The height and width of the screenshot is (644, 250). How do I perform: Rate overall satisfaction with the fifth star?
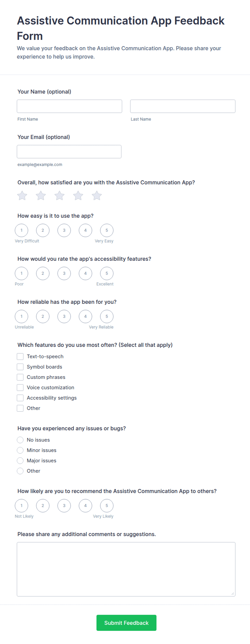point(97,196)
